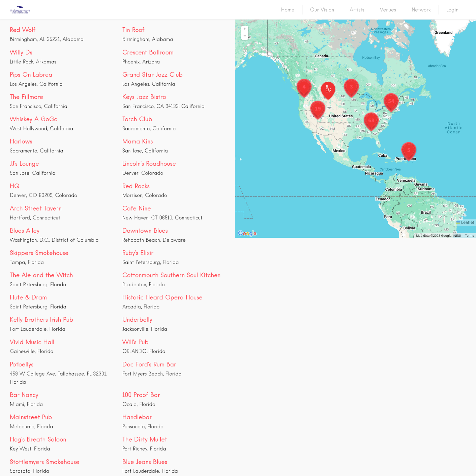
Task: View The Dirty Mullet venue
Action: [x=145, y=440]
